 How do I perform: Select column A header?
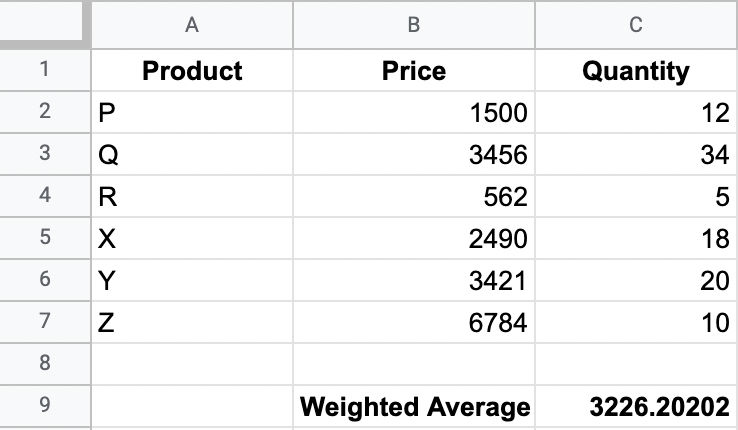point(192,24)
